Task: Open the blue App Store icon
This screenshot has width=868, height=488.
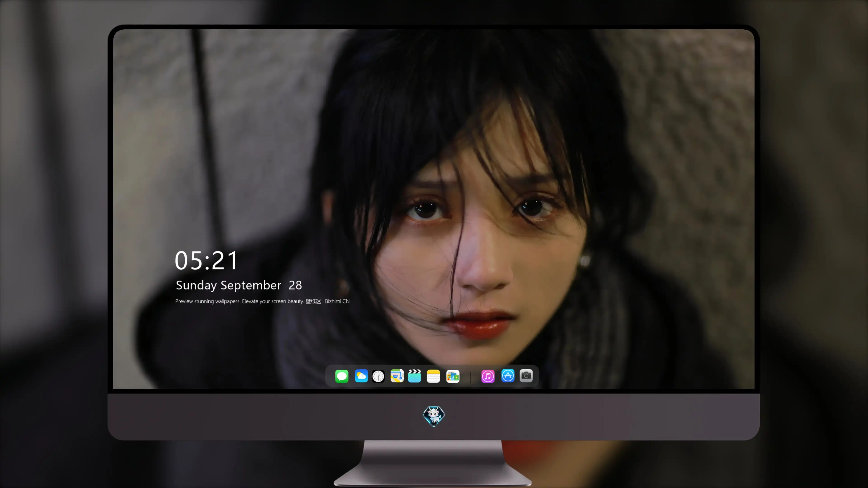Action: click(x=508, y=376)
